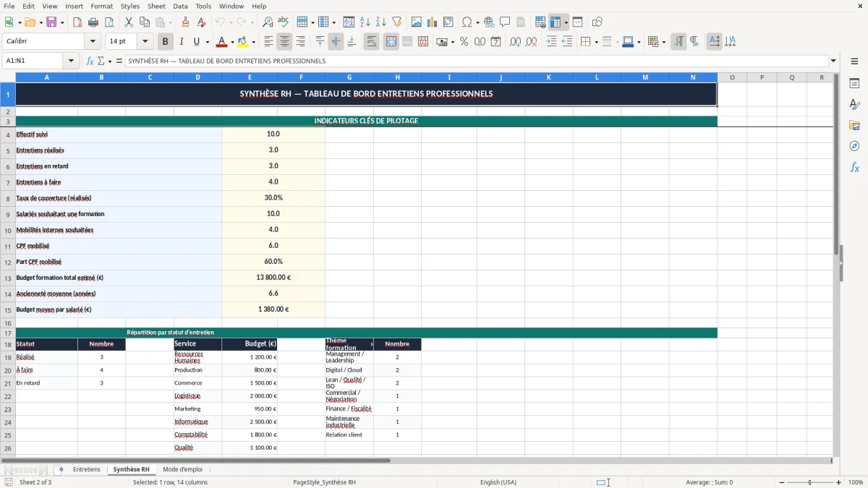Open the Font Name dropdown arrow
Screen dimensions: 868x488
(x=93, y=42)
